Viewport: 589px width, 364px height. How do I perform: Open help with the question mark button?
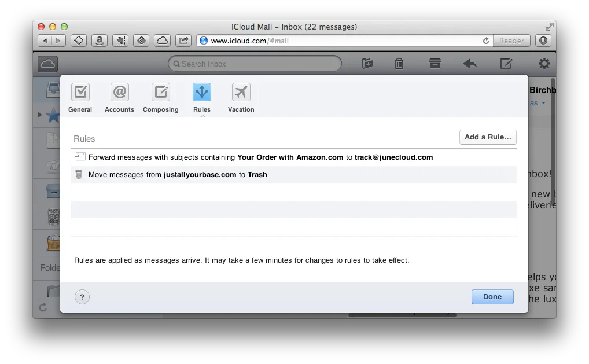[82, 297]
